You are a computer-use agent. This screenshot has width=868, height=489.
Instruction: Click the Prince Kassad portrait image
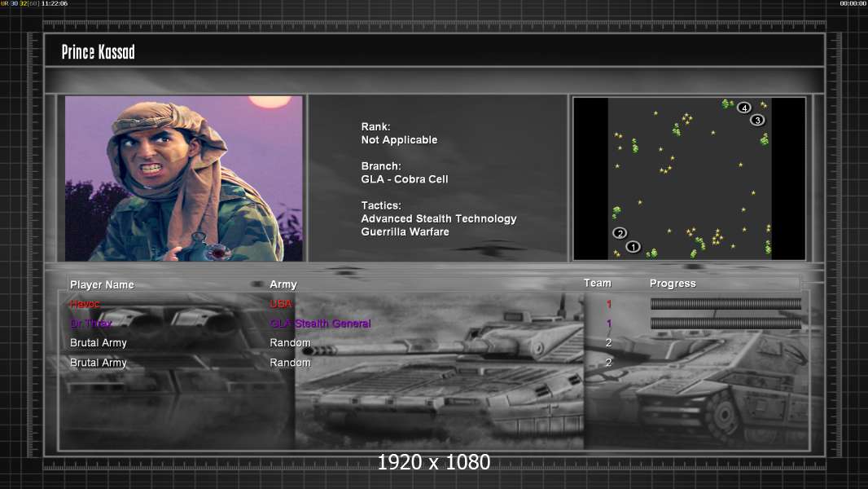pos(184,178)
